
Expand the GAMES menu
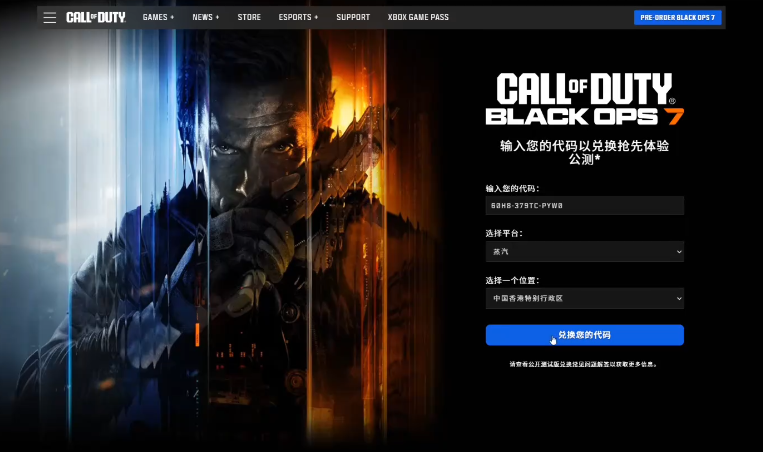pos(158,18)
